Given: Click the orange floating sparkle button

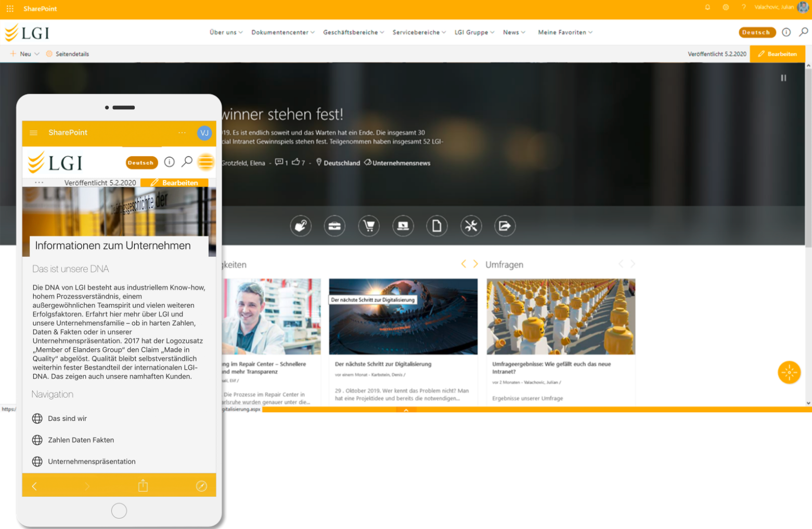Looking at the screenshot, I should [789, 372].
